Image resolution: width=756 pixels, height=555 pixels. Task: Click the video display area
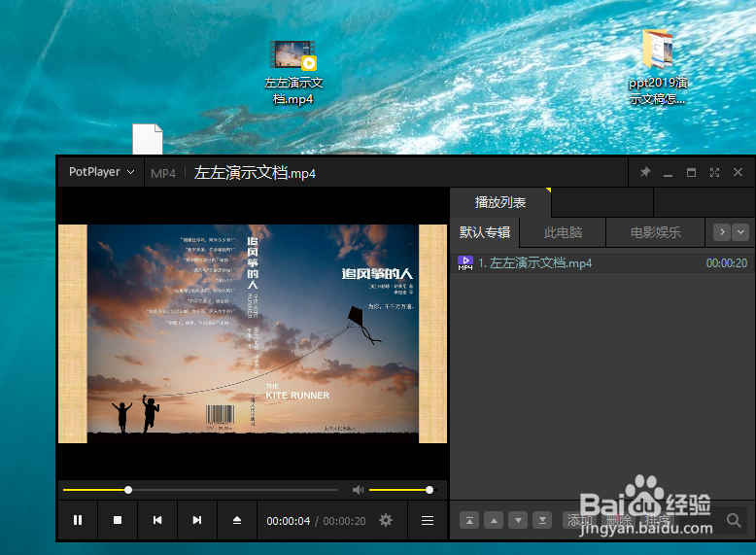[253, 333]
